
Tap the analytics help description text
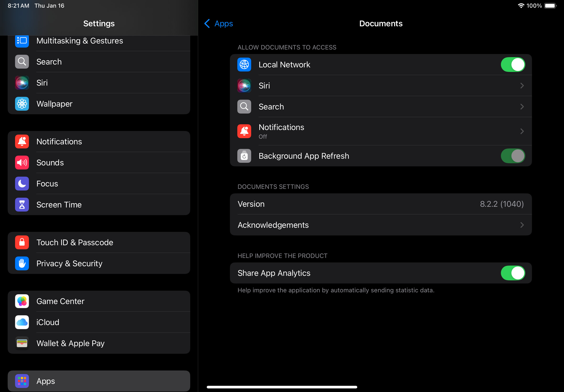[x=336, y=290]
